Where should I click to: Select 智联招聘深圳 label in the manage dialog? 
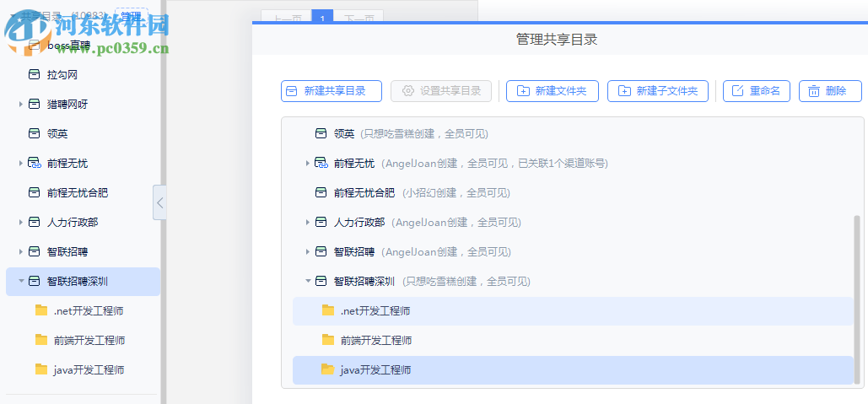364,282
